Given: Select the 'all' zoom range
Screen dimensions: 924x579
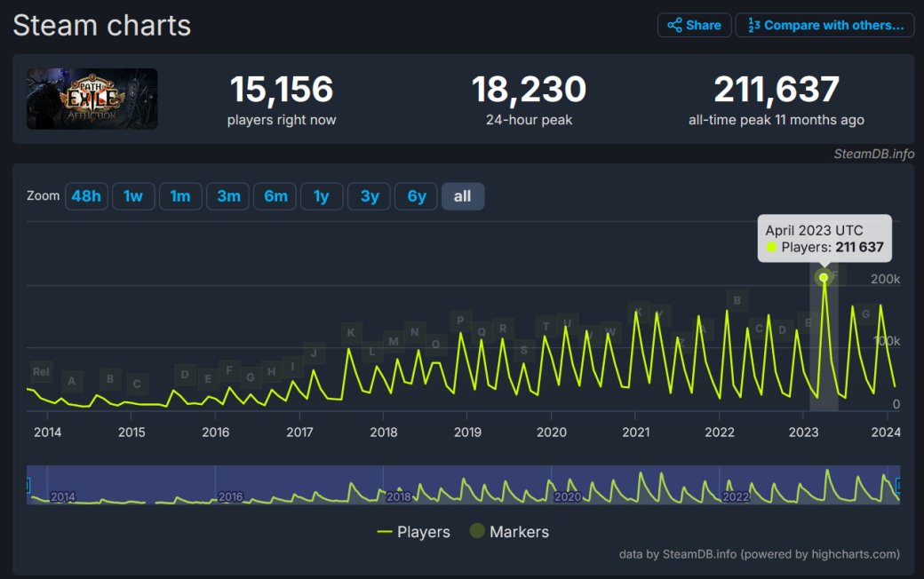Looking at the screenshot, I should (x=463, y=196).
